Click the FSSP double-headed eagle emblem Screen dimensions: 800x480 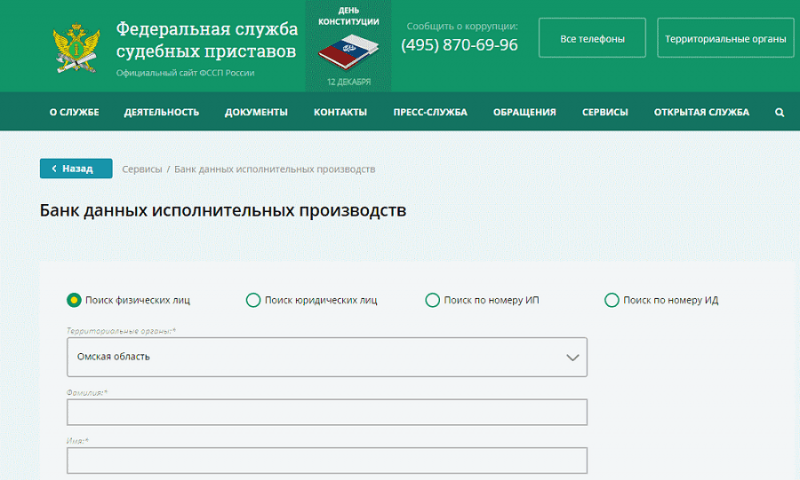point(76,48)
